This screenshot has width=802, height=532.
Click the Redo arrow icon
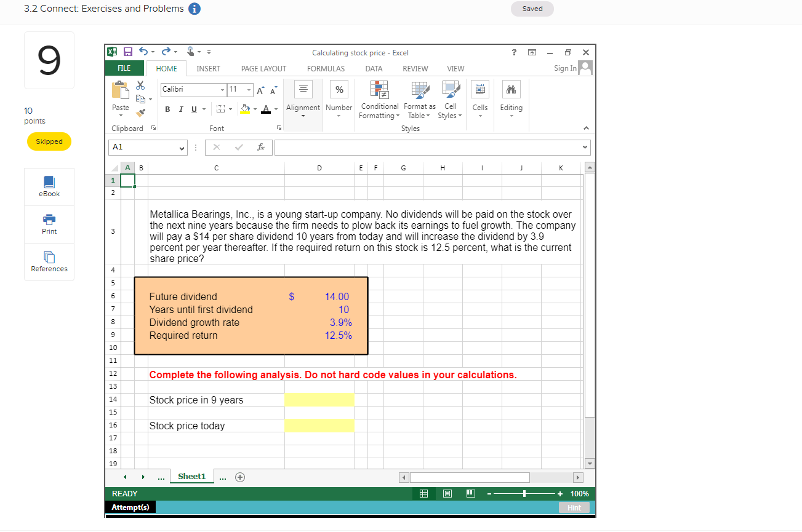[x=166, y=52]
